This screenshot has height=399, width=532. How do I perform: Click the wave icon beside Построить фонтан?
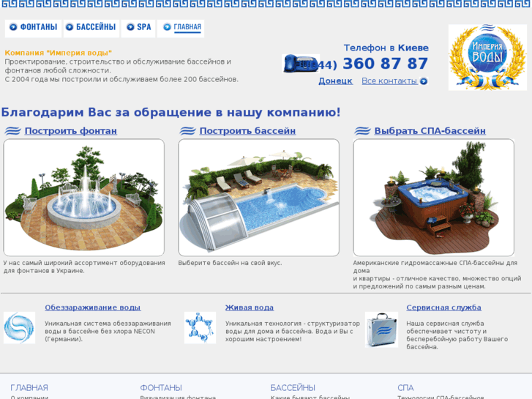point(13,131)
